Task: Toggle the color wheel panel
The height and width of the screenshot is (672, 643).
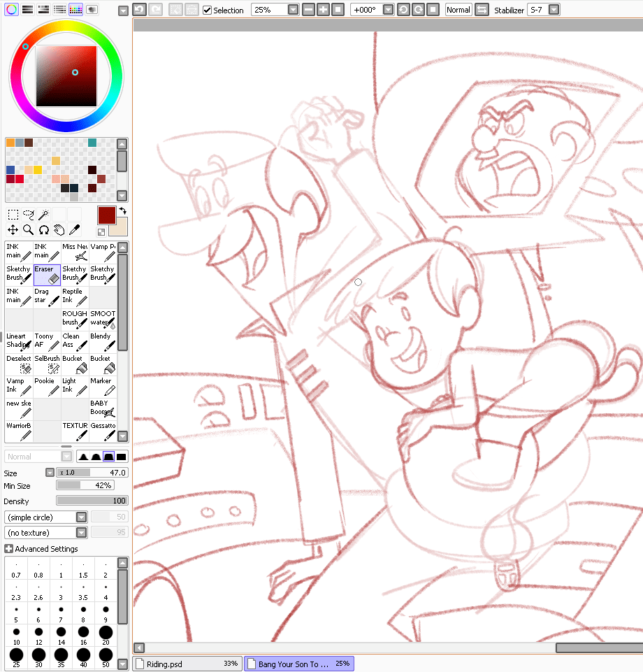Action: pyautogui.click(x=12, y=10)
